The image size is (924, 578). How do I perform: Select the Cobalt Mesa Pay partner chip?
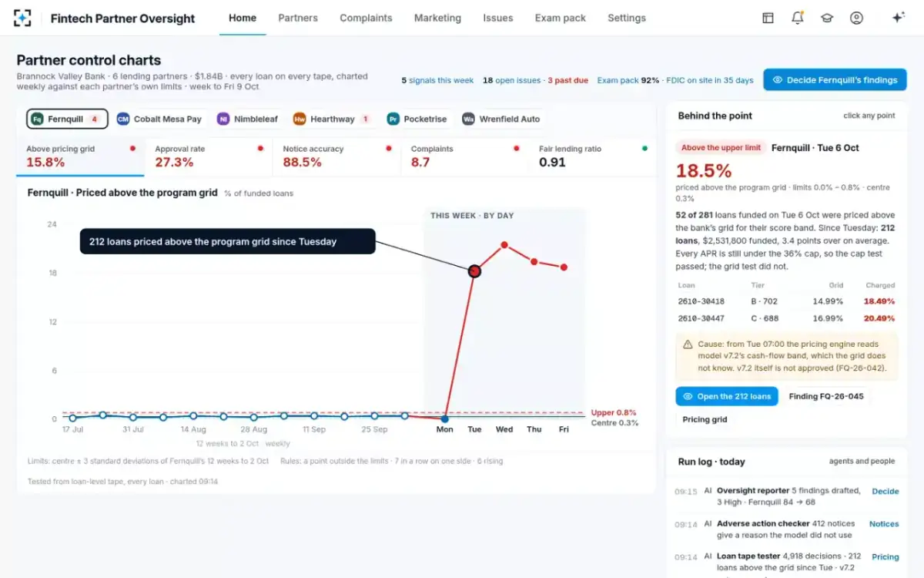click(x=159, y=119)
